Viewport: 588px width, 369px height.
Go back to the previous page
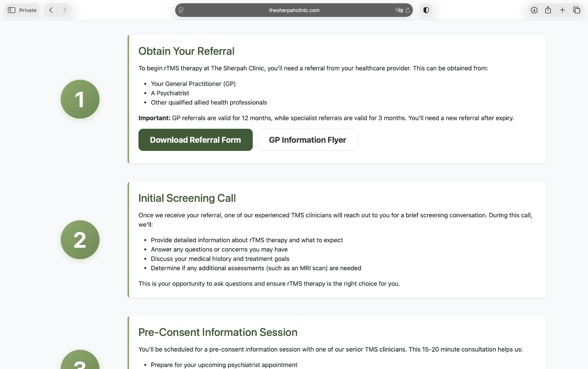click(x=51, y=10)
